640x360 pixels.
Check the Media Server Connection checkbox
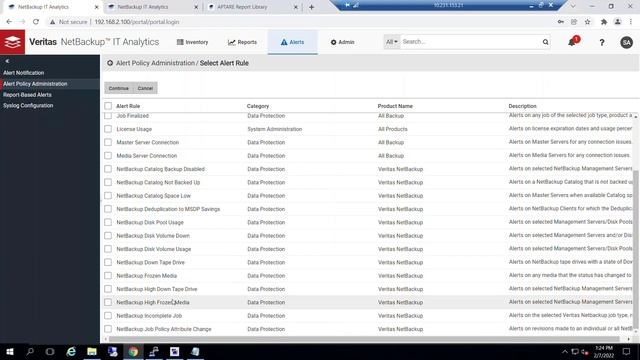[x=108, y=156]
